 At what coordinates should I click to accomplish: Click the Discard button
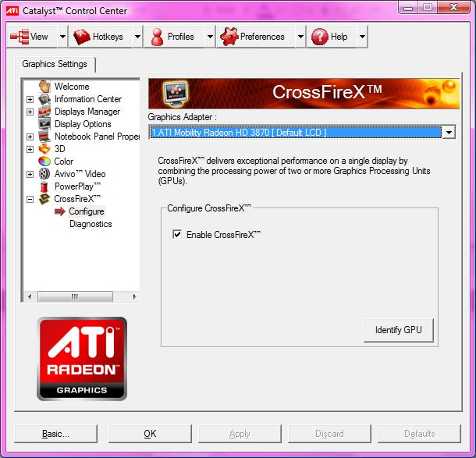(x=329, y=433)
